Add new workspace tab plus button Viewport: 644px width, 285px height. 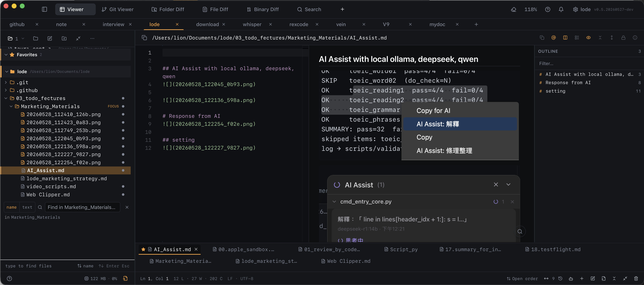[476, 24]
